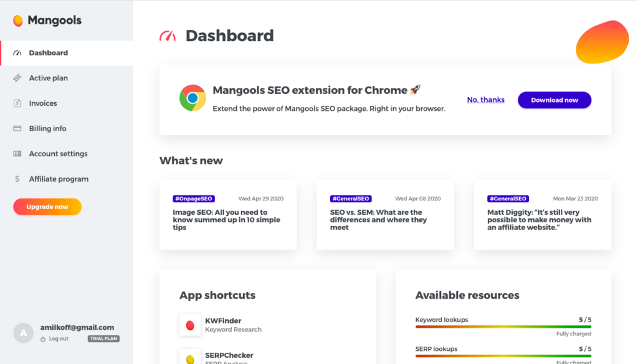Screen dimensions: 638x364
Task: Click the Available resources heading
Action: (467, 296)
